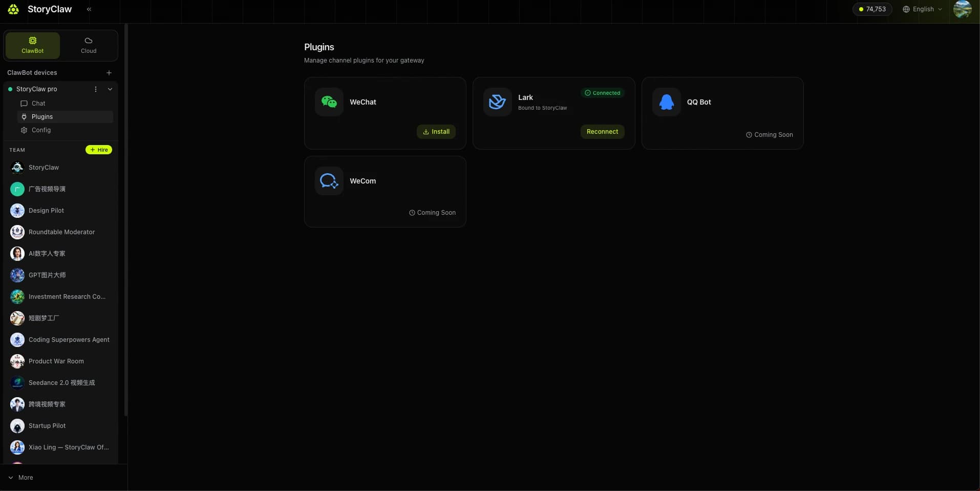980x491 pixels.
Task: Open Seedance 2.0 视频生成 avatar
Action: (x=17, y=383)
